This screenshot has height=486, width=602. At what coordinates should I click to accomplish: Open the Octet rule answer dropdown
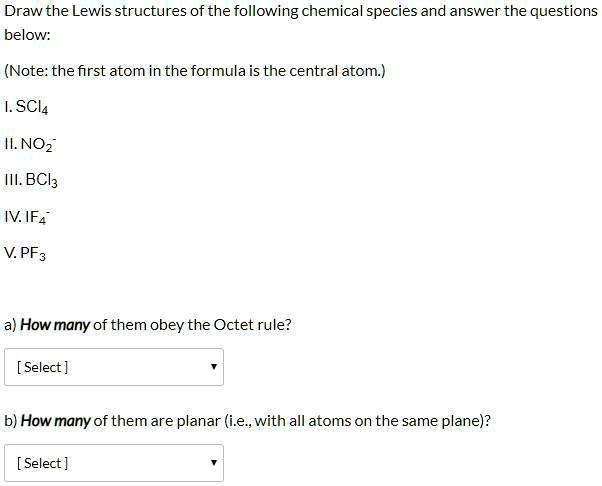point(114,367)
